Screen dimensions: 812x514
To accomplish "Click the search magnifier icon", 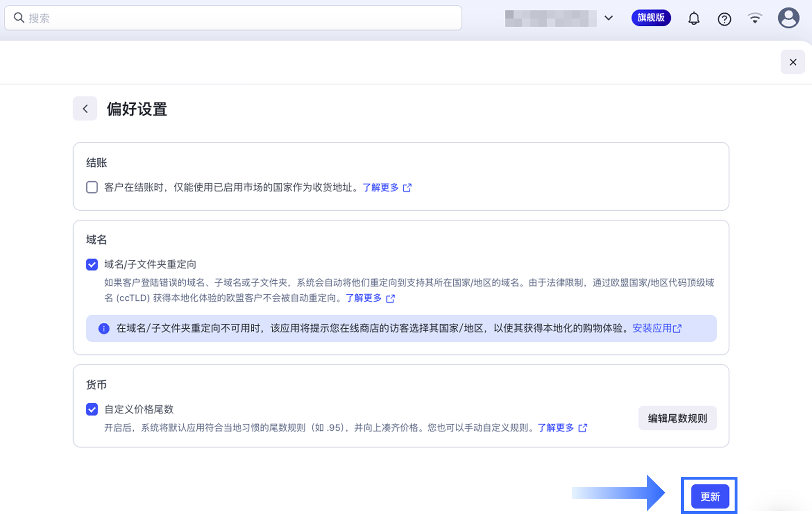I will pos(19,18).
